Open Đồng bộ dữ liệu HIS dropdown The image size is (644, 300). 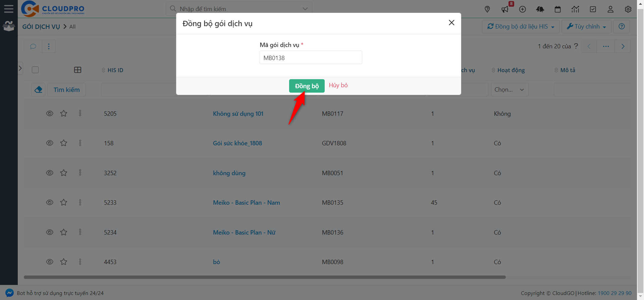pyautogui.click(x=521, y=27)
